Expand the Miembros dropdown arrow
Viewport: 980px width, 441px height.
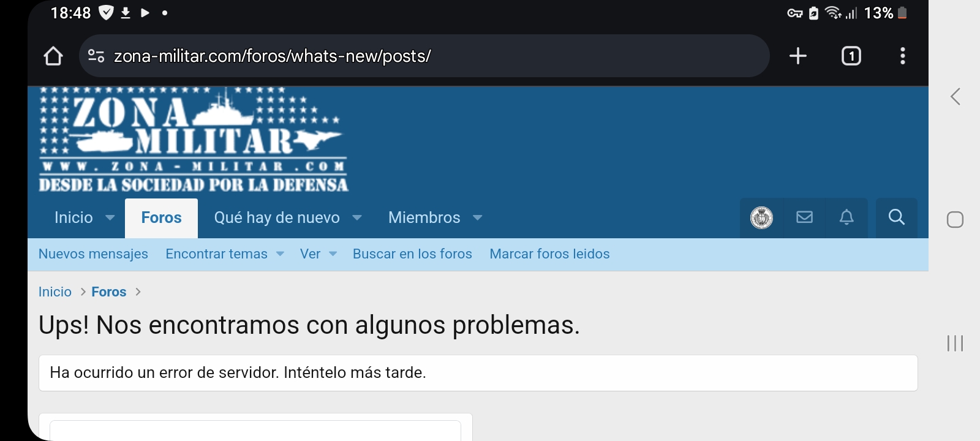[x=478, y=217]
